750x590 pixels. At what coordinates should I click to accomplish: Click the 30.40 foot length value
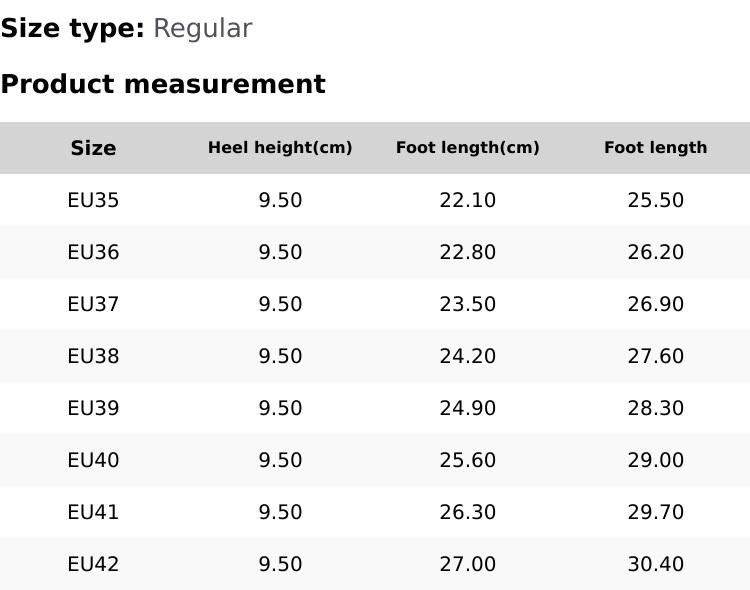click(x=655, y=564)
